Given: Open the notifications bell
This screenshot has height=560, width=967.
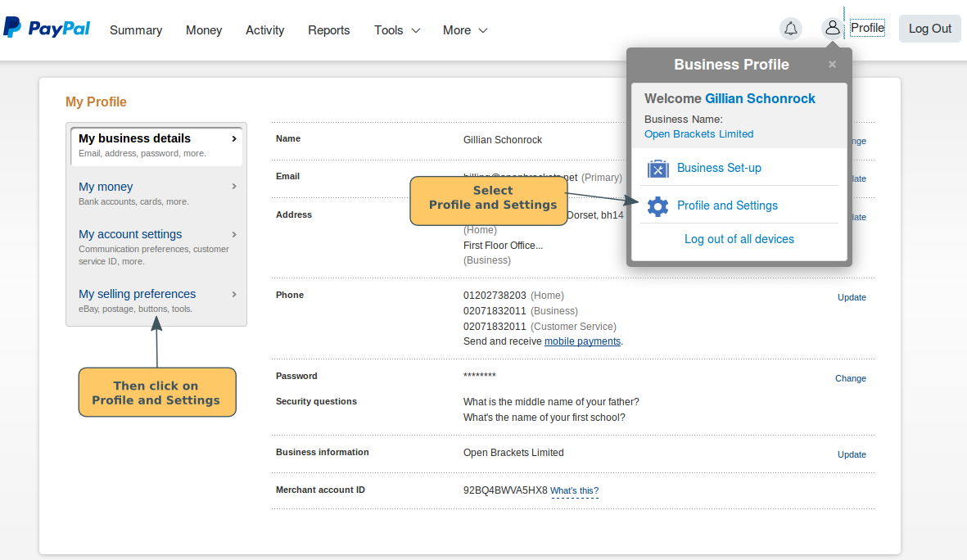Looking at the screenshot, I should 790,28.
